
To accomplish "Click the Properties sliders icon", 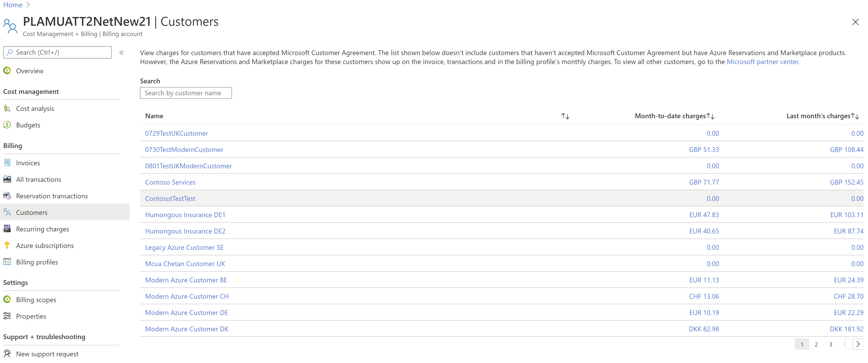I will [7, 316].
